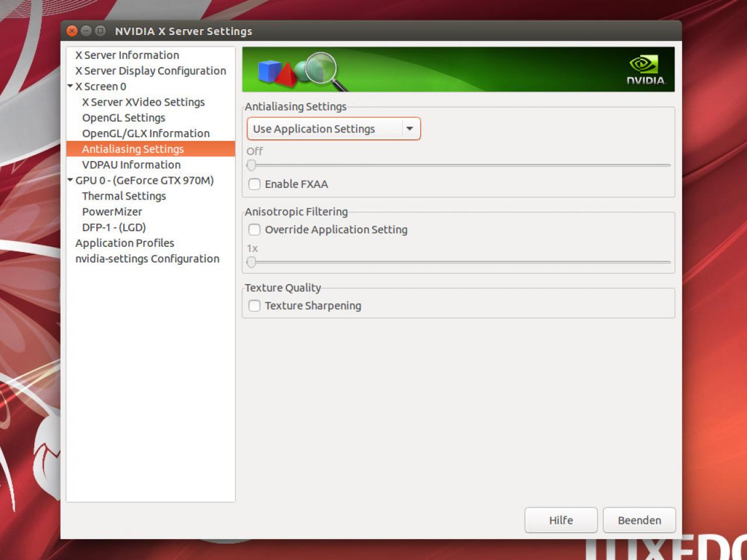Screen dimensions: 747x560
Task: Check Override Application Setting for anisotropic filtering
Action: tap(254, 230)
